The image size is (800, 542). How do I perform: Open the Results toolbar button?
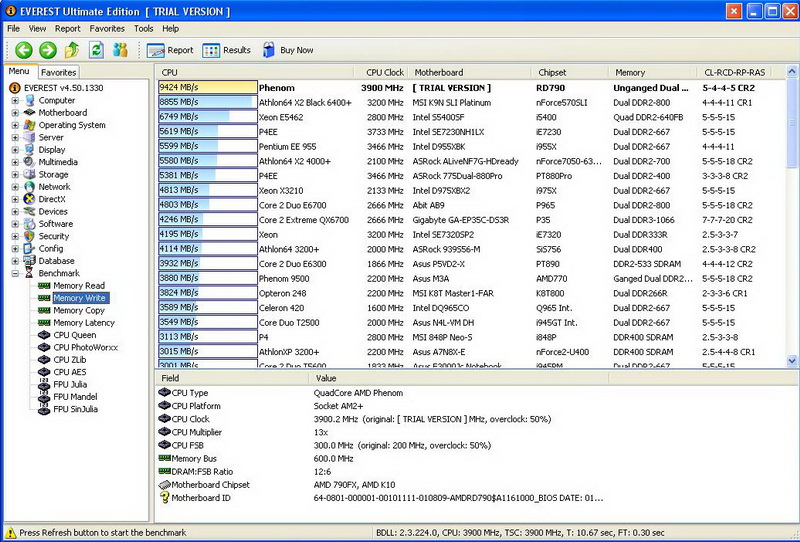click(227, 50)
